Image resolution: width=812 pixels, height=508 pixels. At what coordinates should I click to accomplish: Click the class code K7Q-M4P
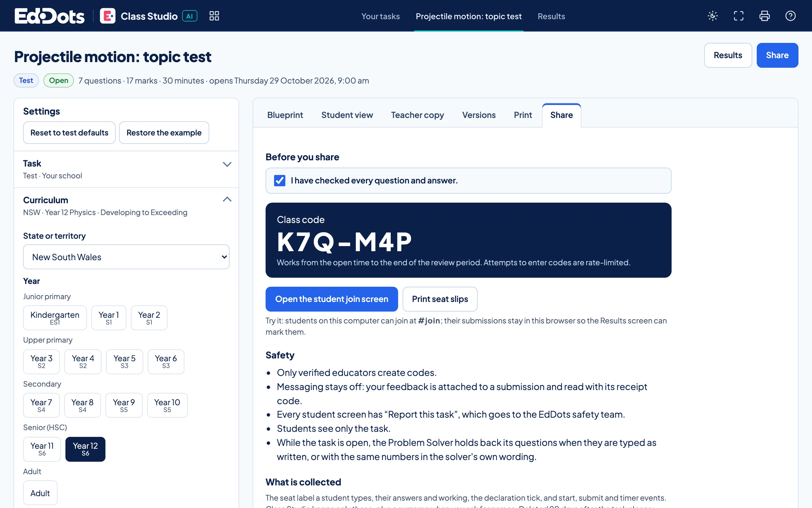point(344,242)
